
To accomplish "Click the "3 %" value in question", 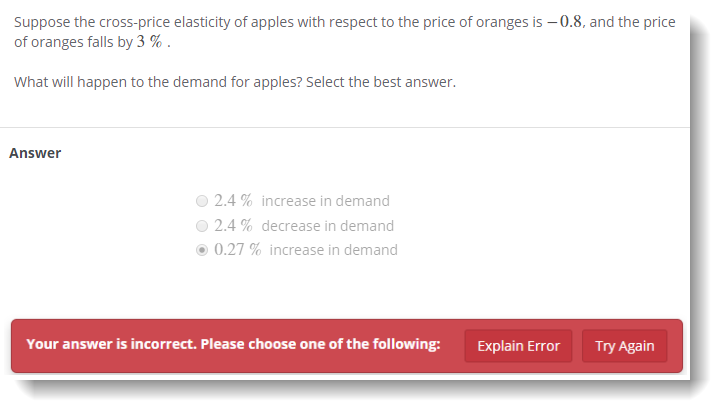I will pyautogui.click(x=150, y=42).
